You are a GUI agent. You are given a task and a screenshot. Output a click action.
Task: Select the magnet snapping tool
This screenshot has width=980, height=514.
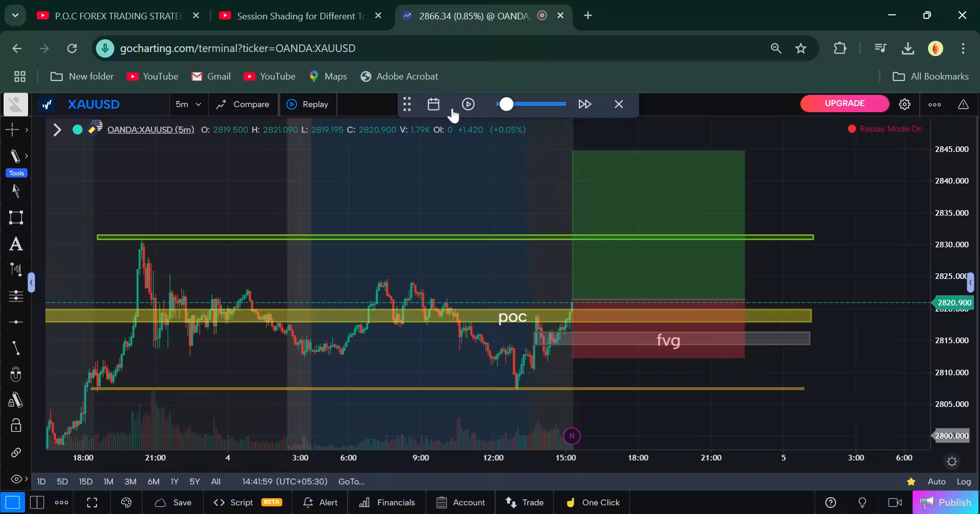16,374
